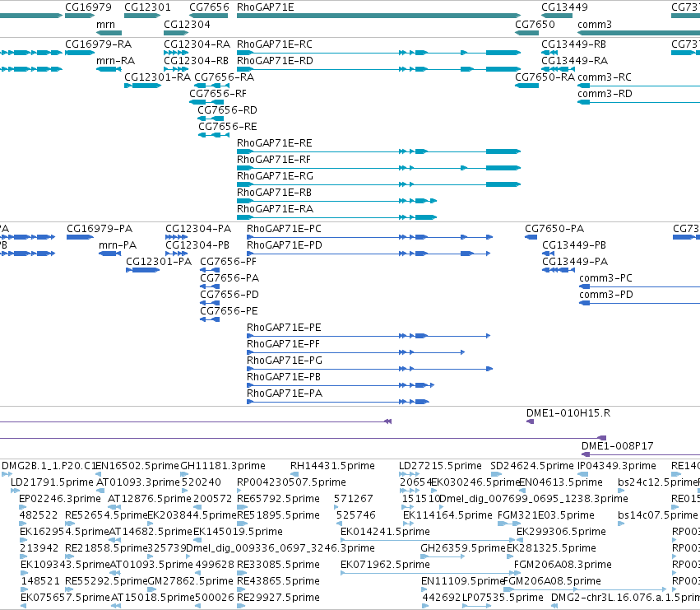Select EST LP07535.5prime
700x610 pixels.
[x=503, y=598]
